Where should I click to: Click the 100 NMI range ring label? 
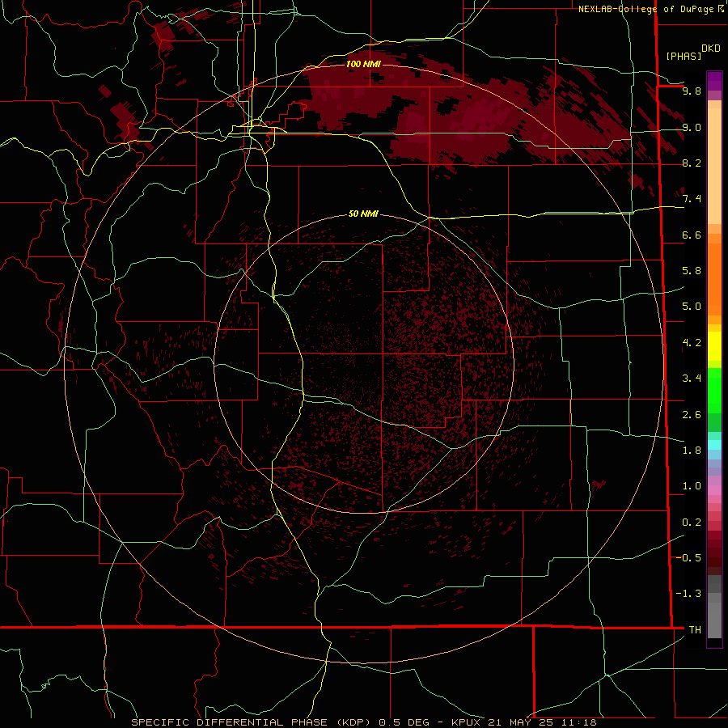tap(363, 64)
